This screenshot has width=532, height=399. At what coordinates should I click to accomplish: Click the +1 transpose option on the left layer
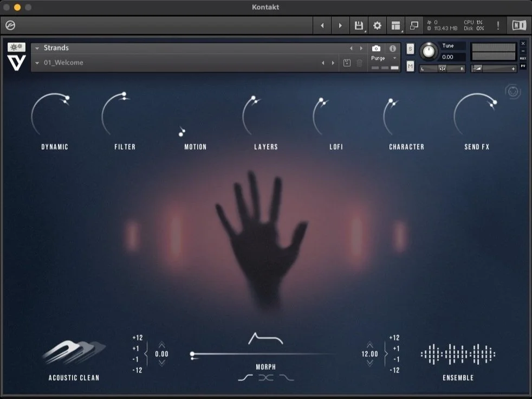(x=136, y=349)
